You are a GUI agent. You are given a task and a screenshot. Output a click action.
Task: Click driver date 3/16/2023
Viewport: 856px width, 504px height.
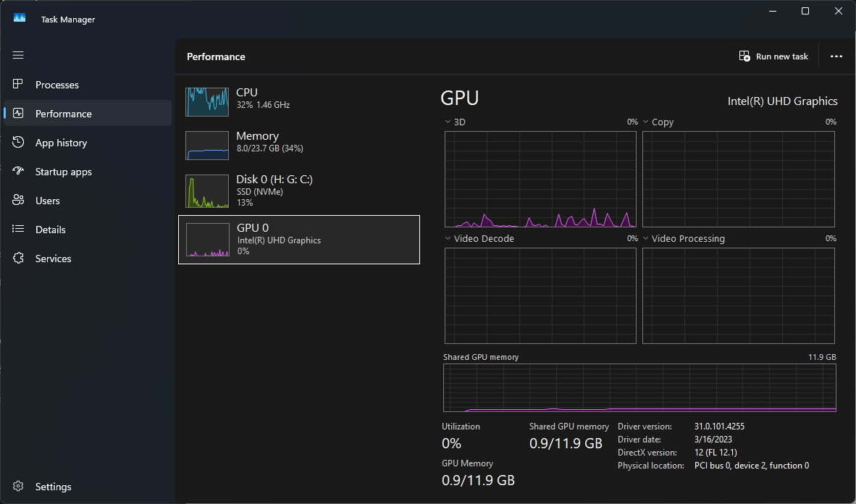click(x=713, y=440)
